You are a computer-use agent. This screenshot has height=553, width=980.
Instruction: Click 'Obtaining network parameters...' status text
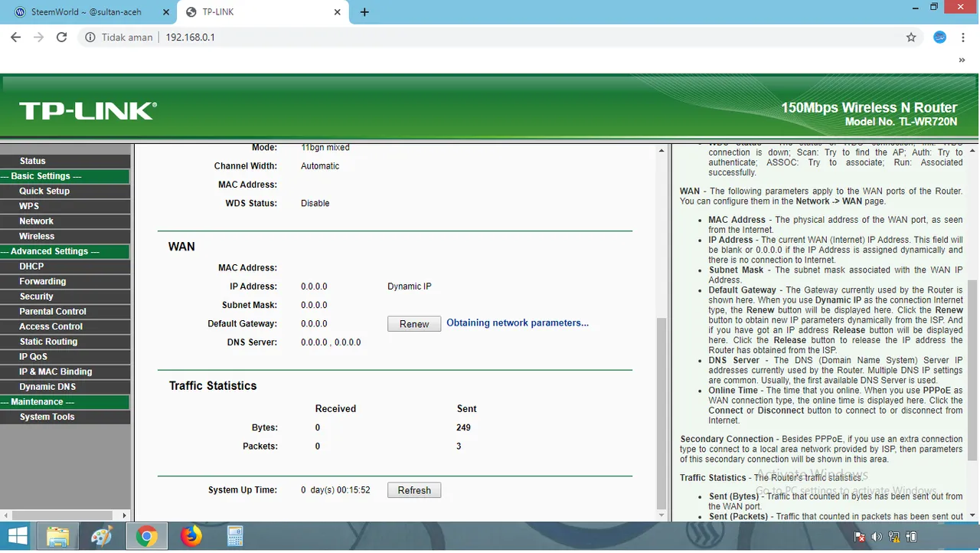518,323
